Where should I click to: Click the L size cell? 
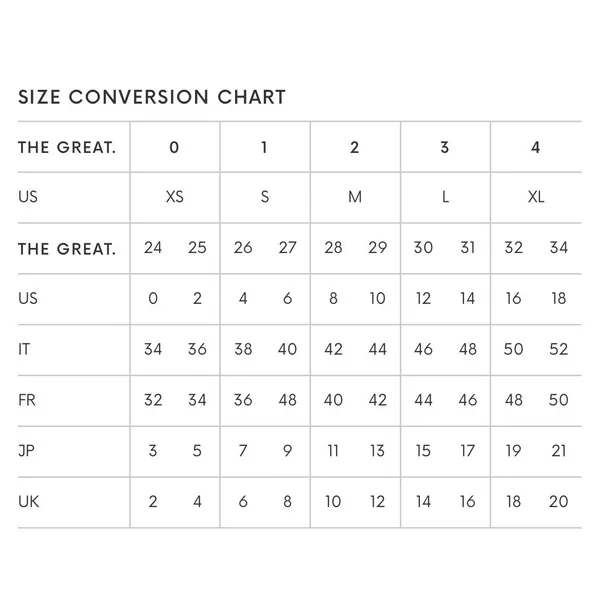coord(445,197)
